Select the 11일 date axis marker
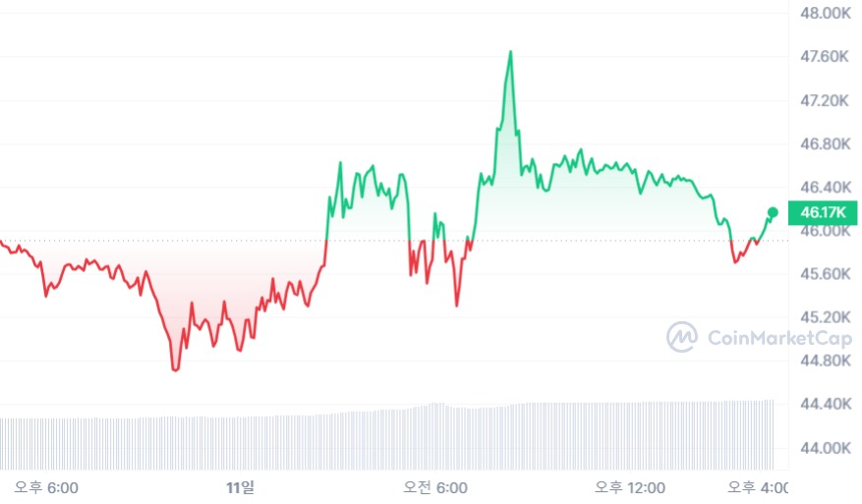862x504 pixels. pyautogui.click(x=240, y=487)
